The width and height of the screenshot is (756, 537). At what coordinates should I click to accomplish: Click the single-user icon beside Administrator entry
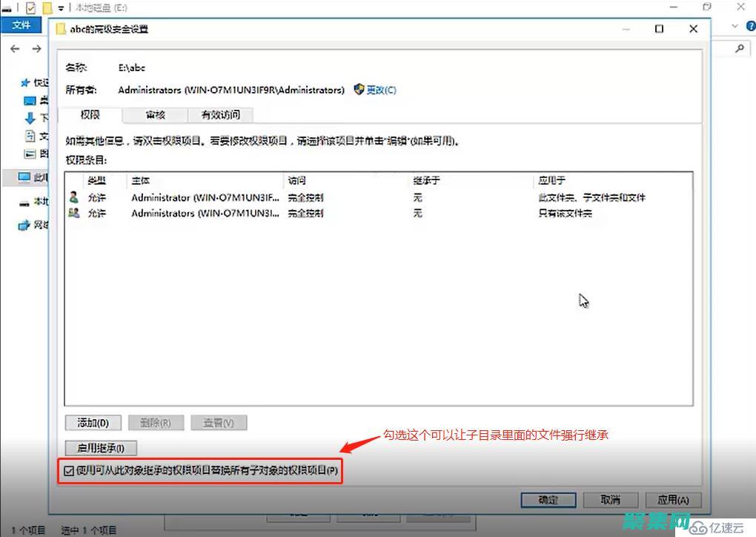point(75,197)
